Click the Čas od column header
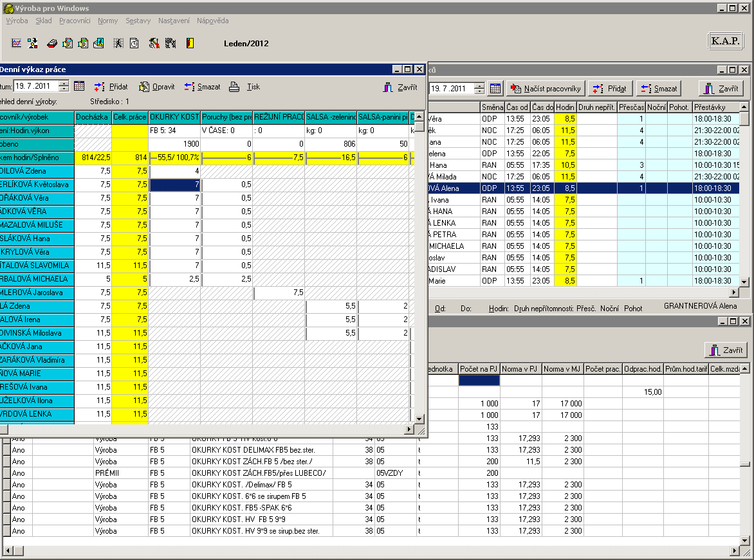The width and height of the screenshot is (754, 560). click(517, 107)
